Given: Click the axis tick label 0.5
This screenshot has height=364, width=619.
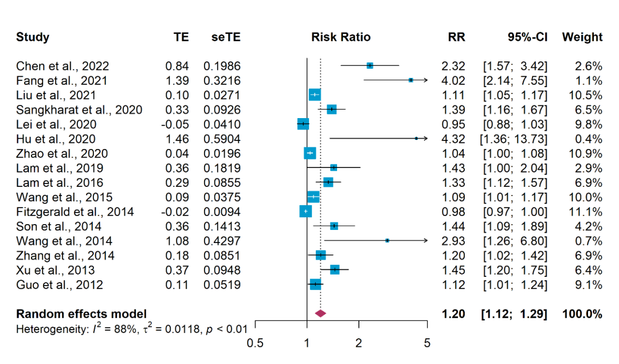Looking at the screenshot, I should pyautogui.click(x=254, y=343).
